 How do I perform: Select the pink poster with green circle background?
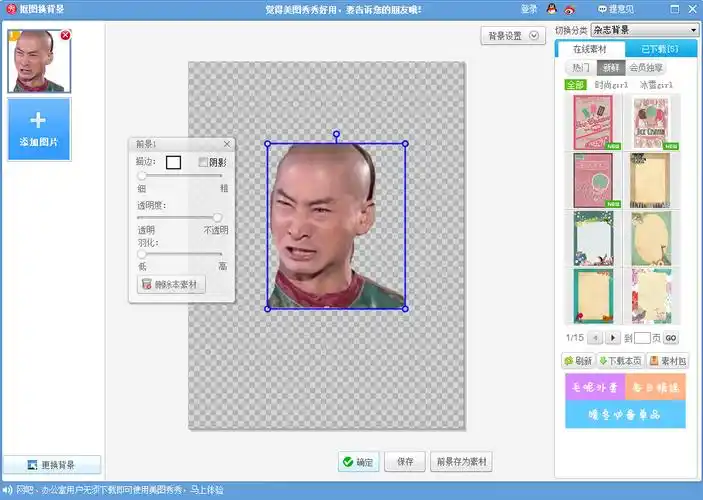[593, 180]
